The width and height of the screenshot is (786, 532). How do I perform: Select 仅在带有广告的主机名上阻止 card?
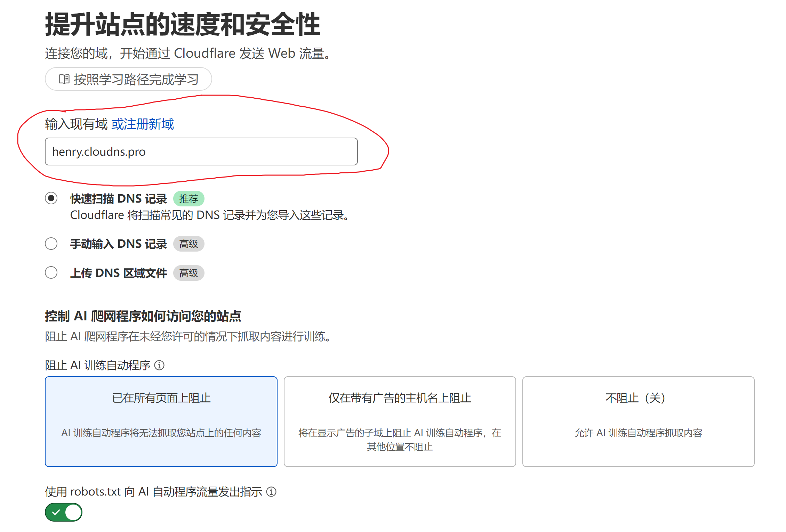click(x=400, y=421)
